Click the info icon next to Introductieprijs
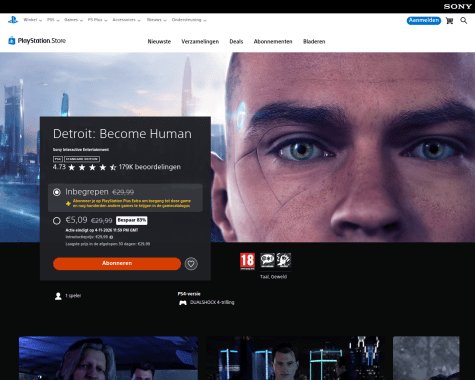This screenshot has width=475, height=380. pos(111,237)
